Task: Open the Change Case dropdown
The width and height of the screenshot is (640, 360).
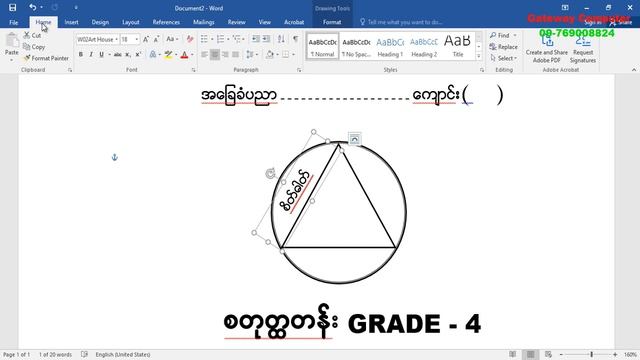Action: 172,39
